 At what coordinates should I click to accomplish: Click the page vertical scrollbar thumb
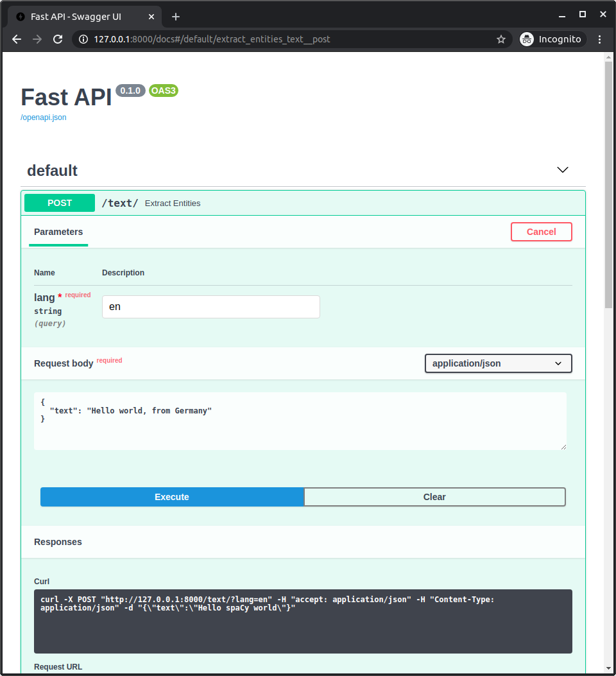pos(608,184)
